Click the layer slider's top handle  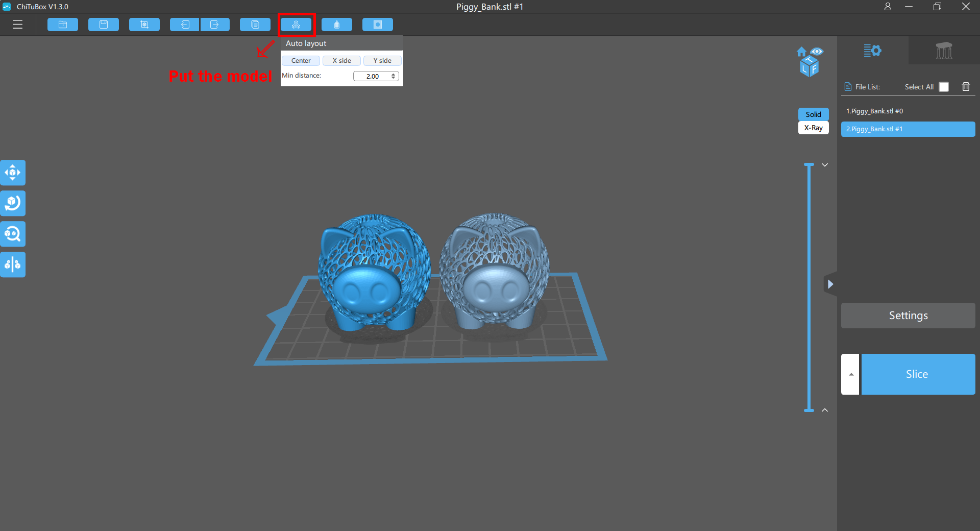coord(809,165)
